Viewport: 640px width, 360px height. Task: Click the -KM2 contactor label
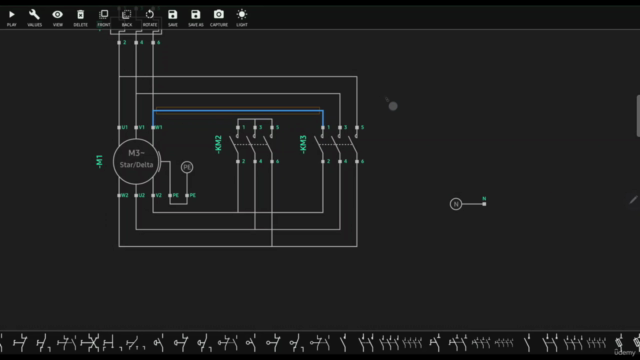point(218,144)
